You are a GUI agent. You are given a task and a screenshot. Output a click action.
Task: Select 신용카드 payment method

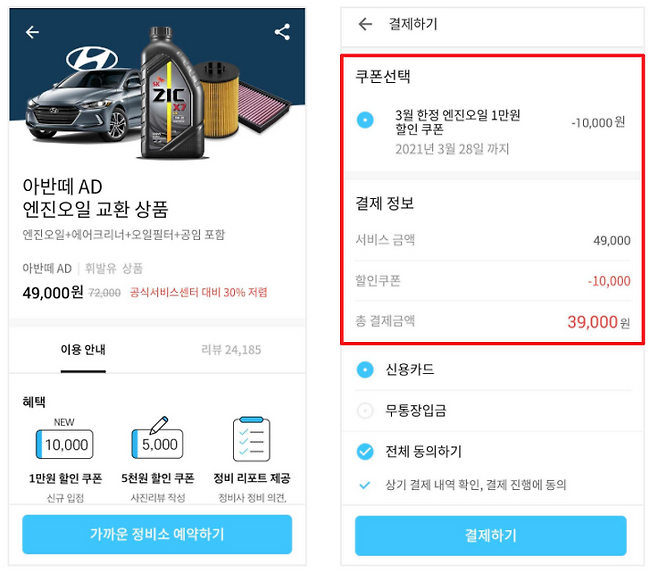point(366,370)
